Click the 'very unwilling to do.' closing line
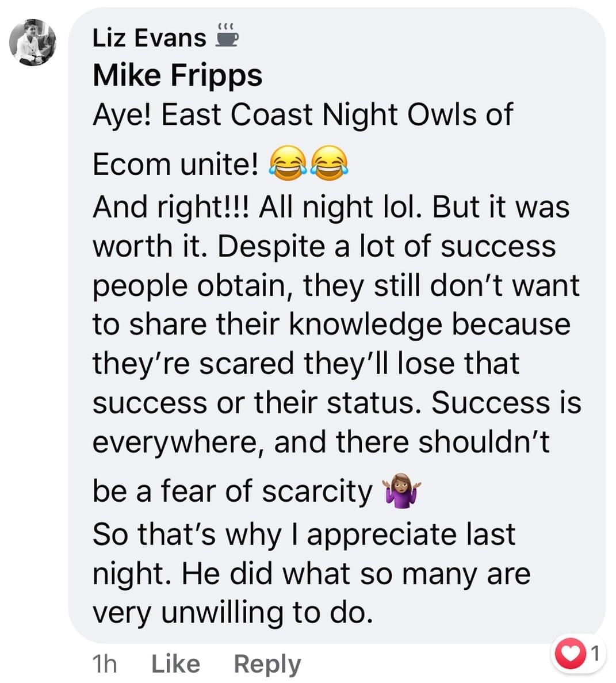 [x=233, y=613]
